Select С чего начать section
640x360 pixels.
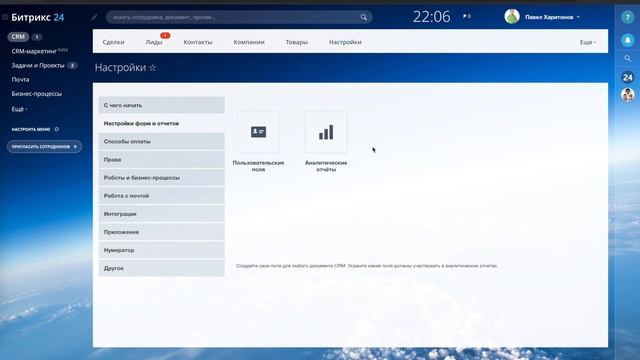point(162,105)
